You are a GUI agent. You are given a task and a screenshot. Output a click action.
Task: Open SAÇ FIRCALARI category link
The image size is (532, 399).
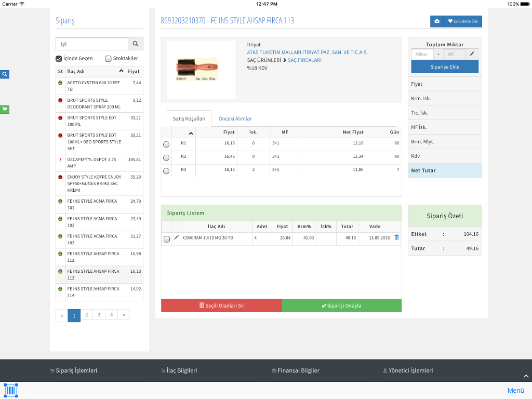pos(304,60)
